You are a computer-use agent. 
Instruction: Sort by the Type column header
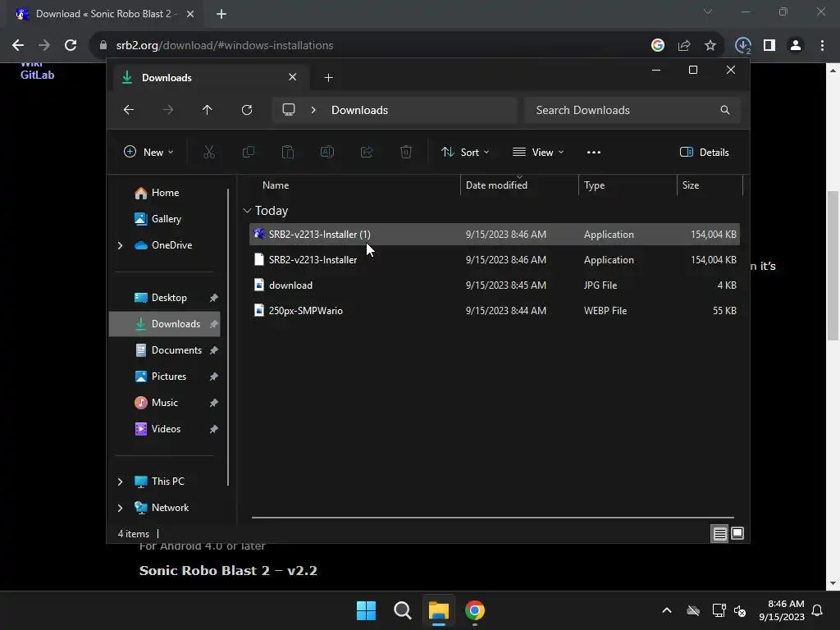coord(628,185)
